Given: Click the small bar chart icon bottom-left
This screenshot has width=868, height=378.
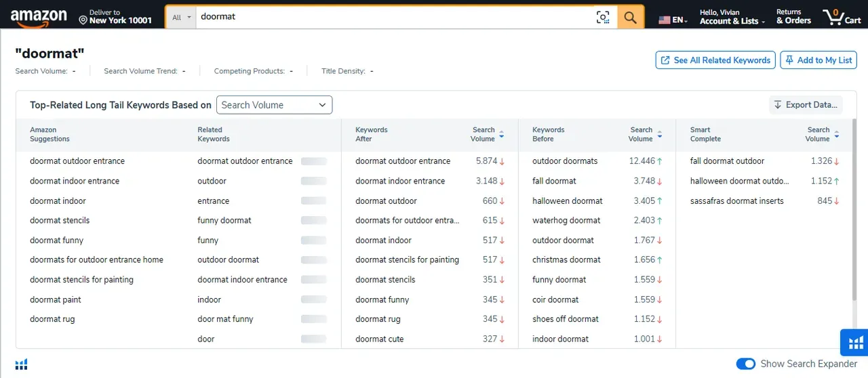Looking at the screenshot, I should (22, 364).
